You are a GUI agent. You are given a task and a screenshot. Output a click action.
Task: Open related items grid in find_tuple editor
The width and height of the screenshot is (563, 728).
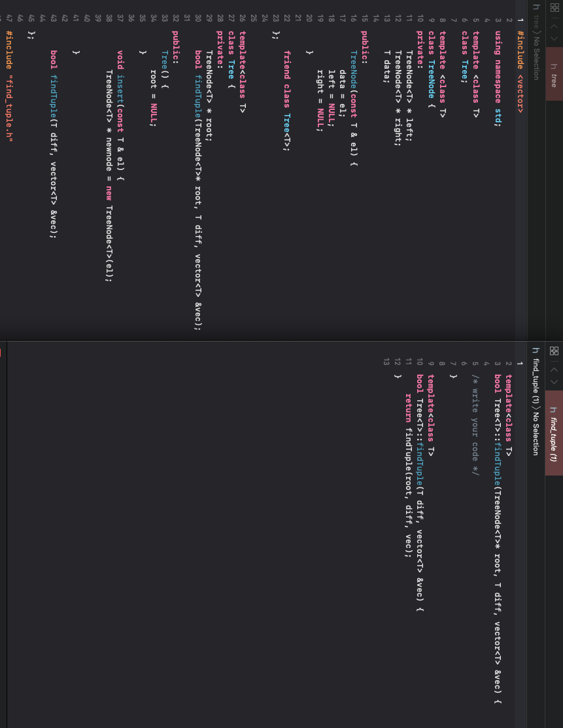tap(554, 351)
